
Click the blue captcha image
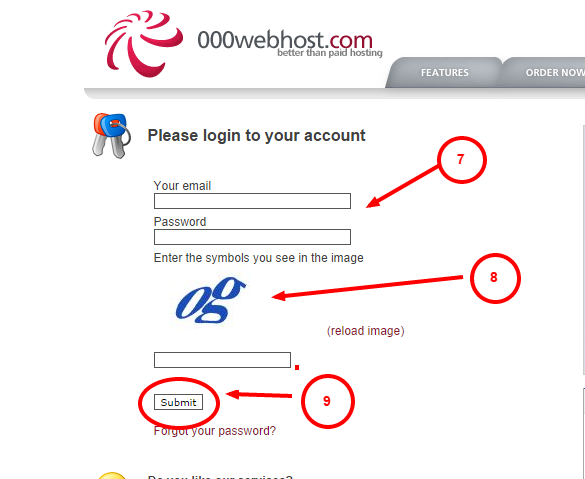(211, 300)
